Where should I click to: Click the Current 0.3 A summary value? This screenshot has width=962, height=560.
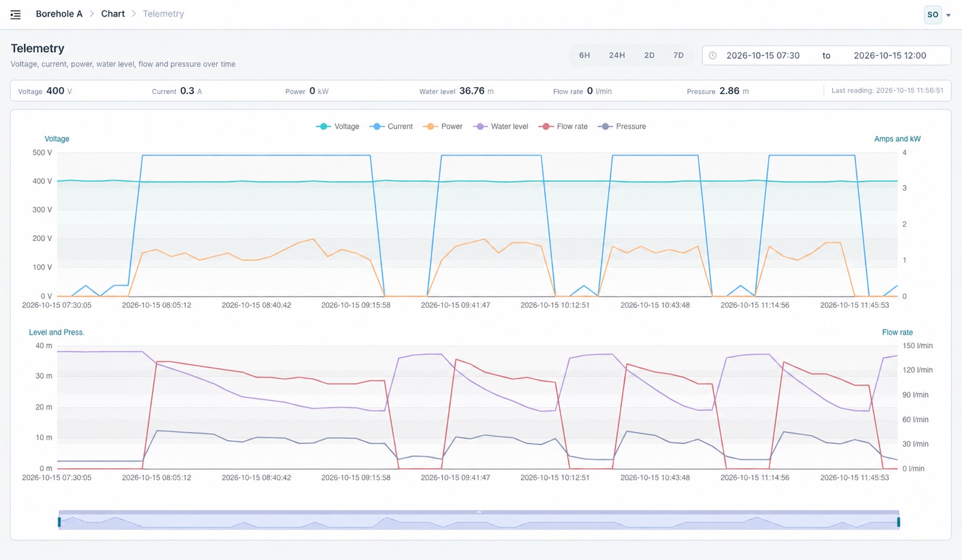177,91
